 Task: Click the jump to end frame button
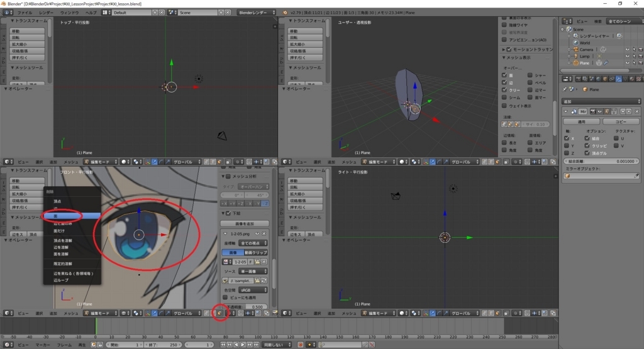257,345
